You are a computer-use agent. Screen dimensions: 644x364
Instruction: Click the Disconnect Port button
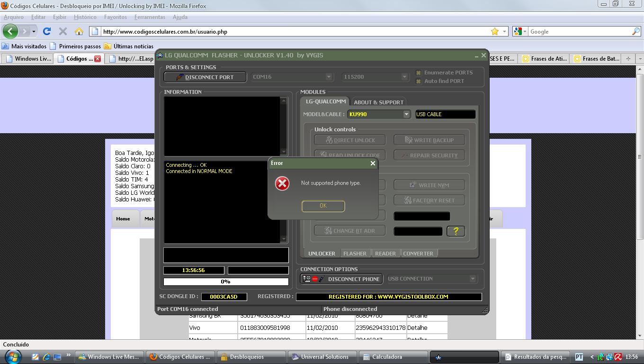tap(205, 77)
